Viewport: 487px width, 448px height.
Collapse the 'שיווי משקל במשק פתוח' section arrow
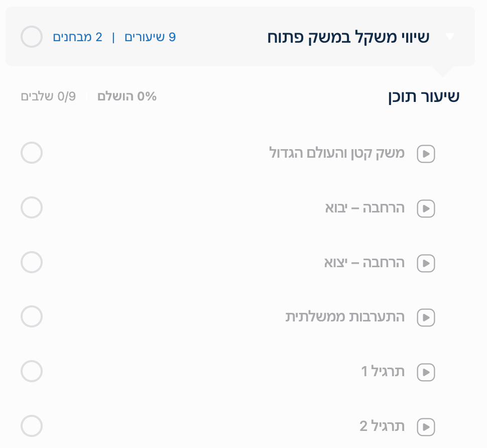pos(449,37)
